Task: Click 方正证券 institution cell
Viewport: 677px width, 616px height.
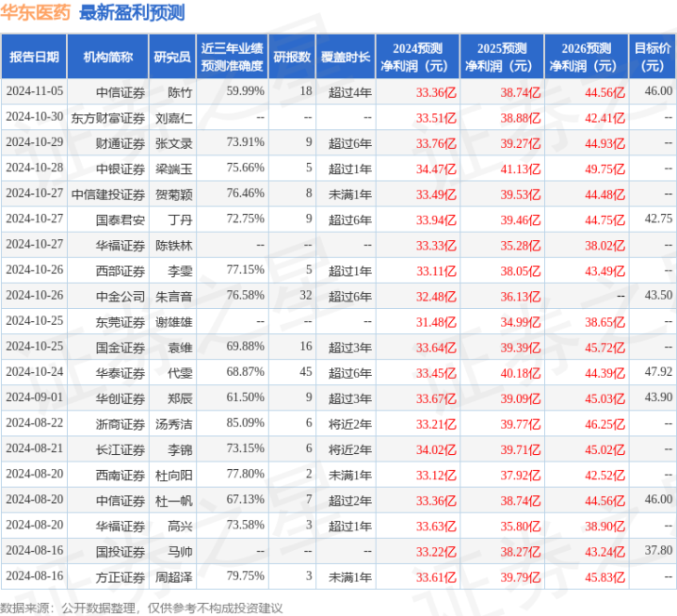Action: point(121,576)
